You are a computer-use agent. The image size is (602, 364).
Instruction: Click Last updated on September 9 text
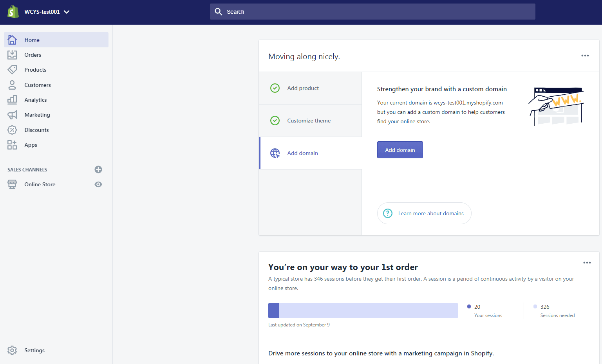[x=299, y=325]
